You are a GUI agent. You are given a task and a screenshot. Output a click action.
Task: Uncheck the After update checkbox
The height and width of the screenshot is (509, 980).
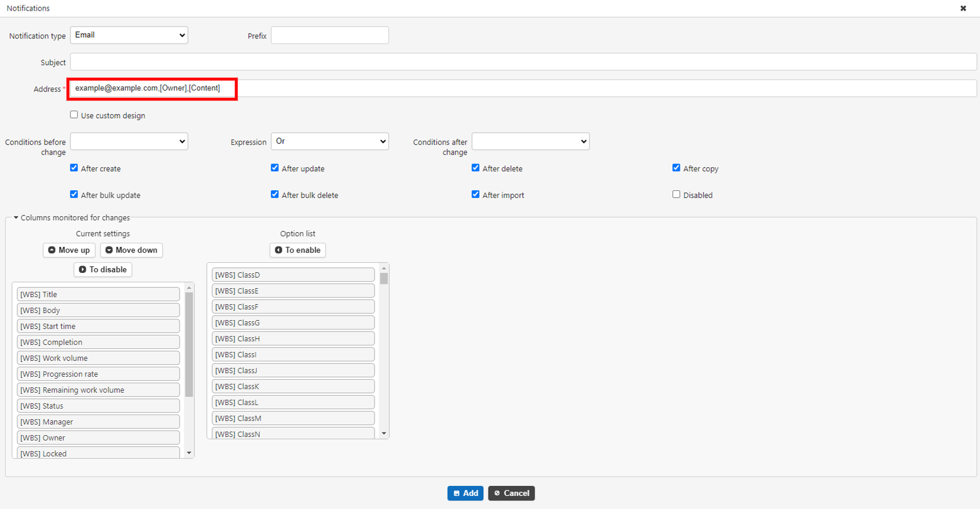tap(275, 168)
